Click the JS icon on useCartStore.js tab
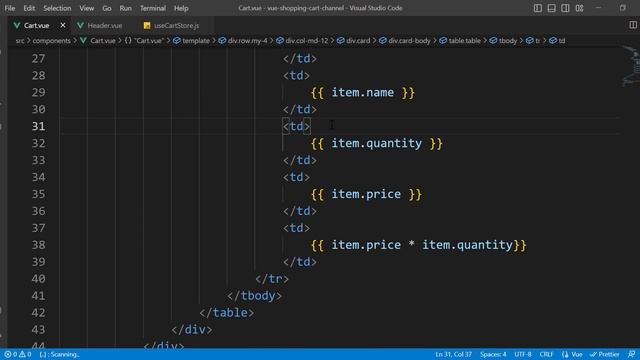The height and width of the screenshot is (360, 640). point(147,26)
